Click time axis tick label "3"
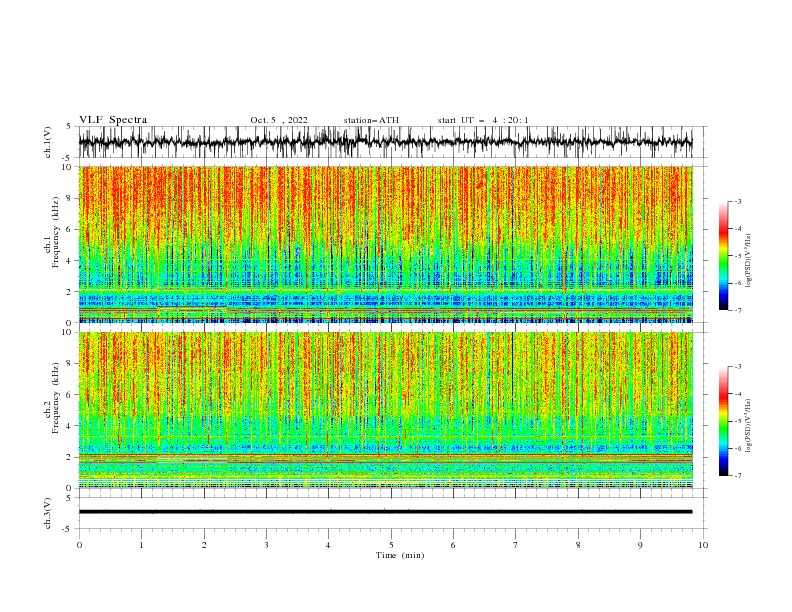This screenshot has height=612, width=792. tap(266, 545)
